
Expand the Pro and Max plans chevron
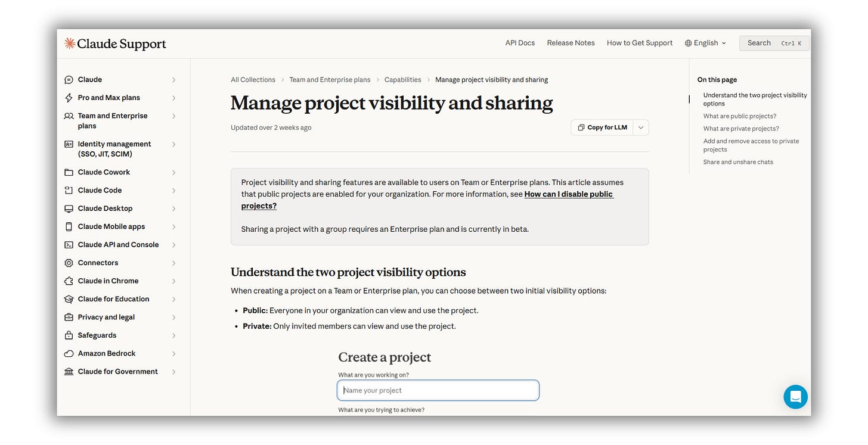pyautogui.click(x=174, y=98)
